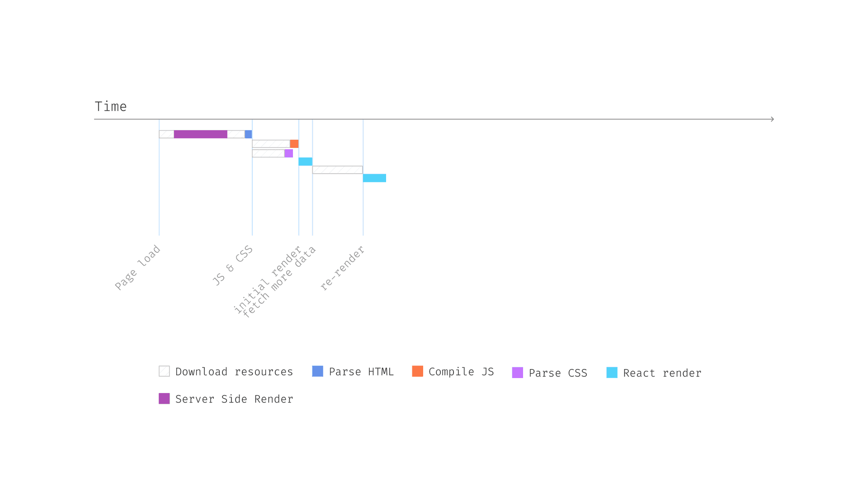Click the Parse HTML legend color swatch
Viewport: 868px width, 478px height.
coord(317,371)
